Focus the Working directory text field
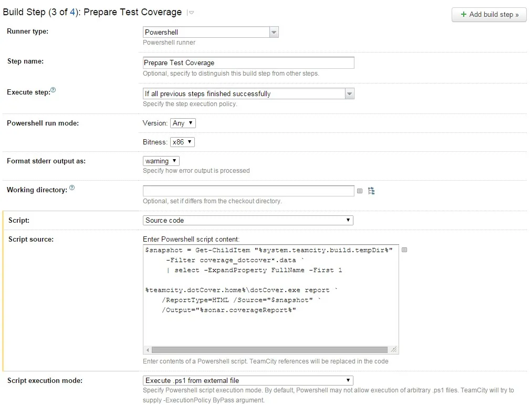The image size is (532, 405). click(x=248, y=191)
